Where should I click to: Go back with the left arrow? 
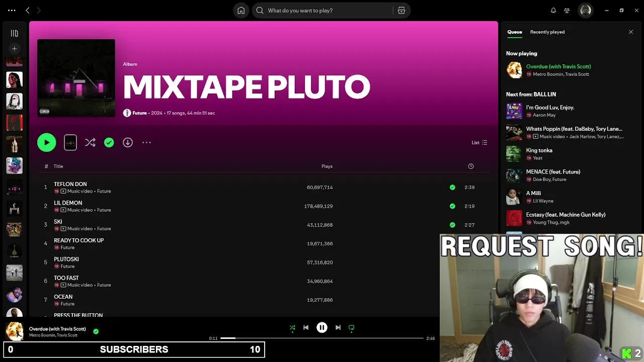(x=28, y=10)
